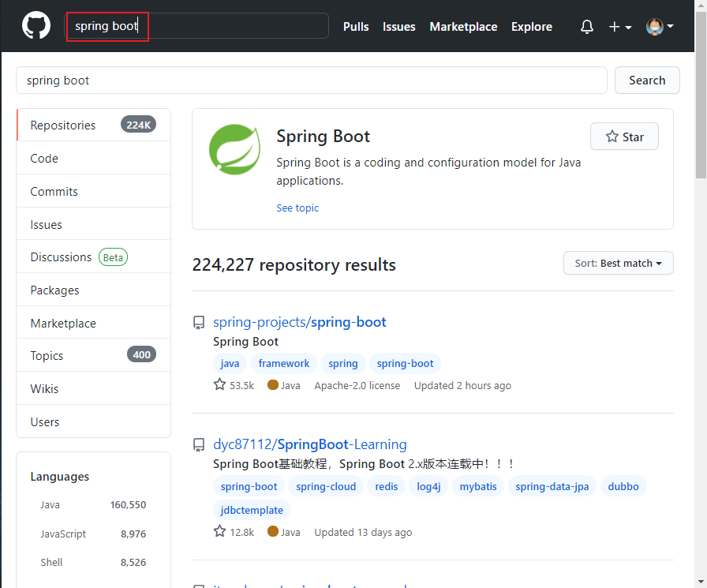Click the log4j topic tag
Image resolution: width=707 pixels, height=588 pixels.
click(428, 486)
